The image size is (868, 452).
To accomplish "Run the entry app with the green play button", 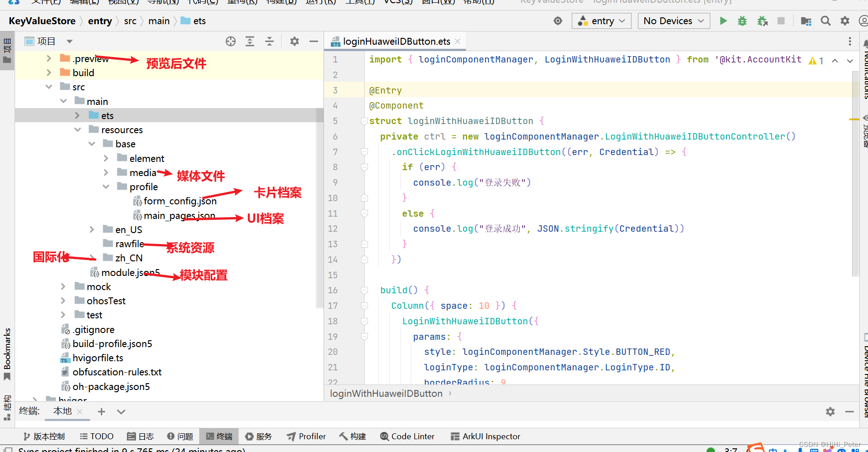I will click(x=723, y=21).
